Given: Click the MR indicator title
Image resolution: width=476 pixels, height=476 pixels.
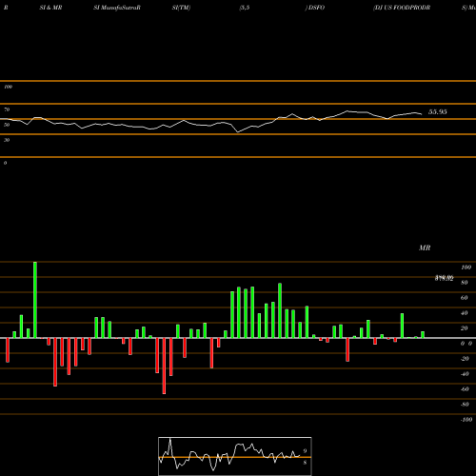Looking at the screenshot, I should coord(425,248).
